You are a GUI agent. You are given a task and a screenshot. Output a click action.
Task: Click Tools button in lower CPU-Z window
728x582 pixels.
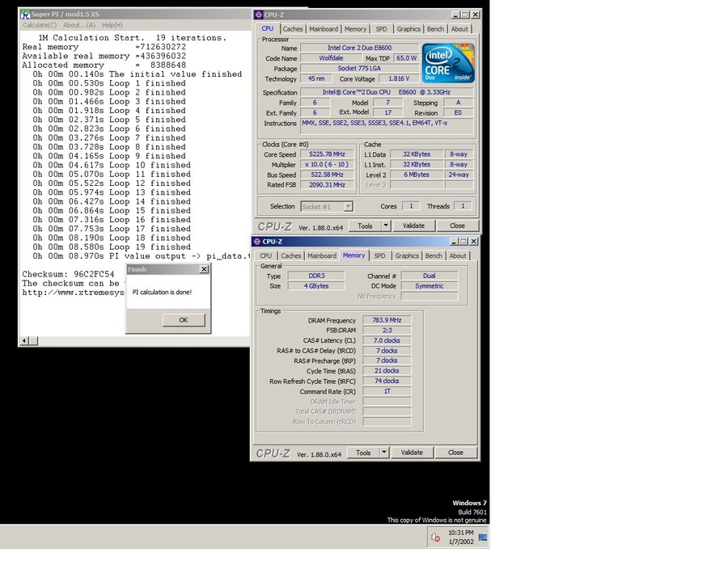363,453
